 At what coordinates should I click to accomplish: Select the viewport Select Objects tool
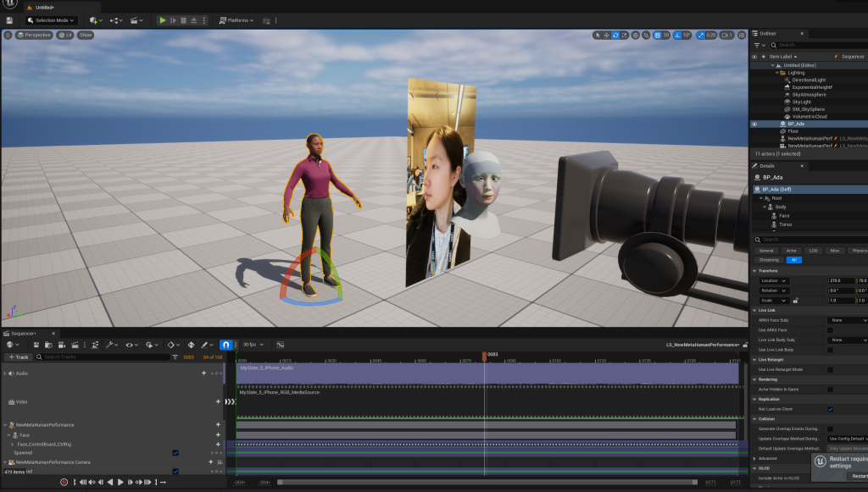(598, 35)
